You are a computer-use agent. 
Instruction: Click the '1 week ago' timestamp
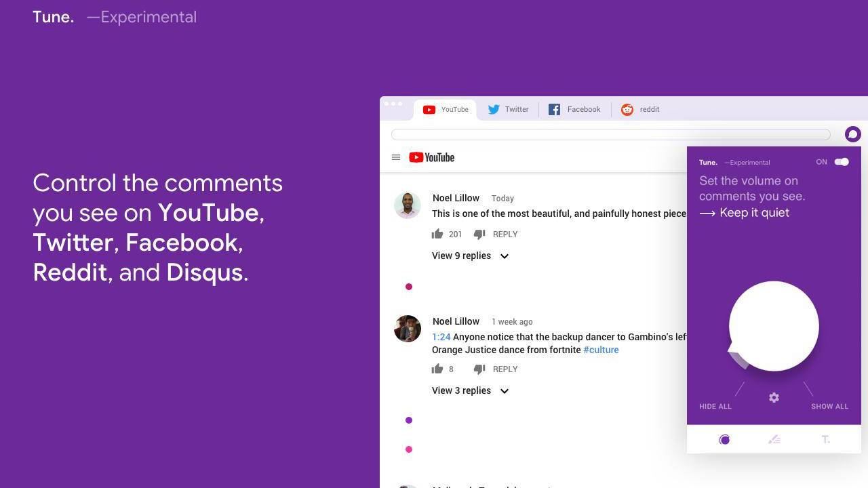[512, 322]
